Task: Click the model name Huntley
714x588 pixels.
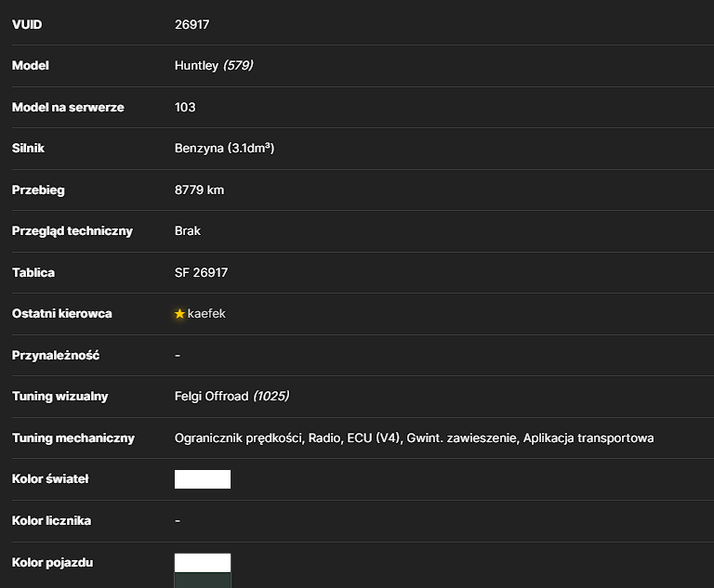Action: click(196, 66)
